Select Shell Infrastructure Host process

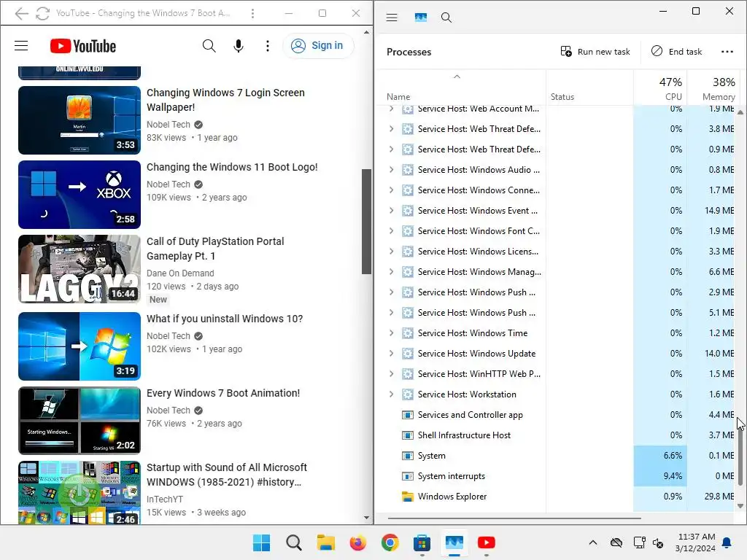point(555,435)
